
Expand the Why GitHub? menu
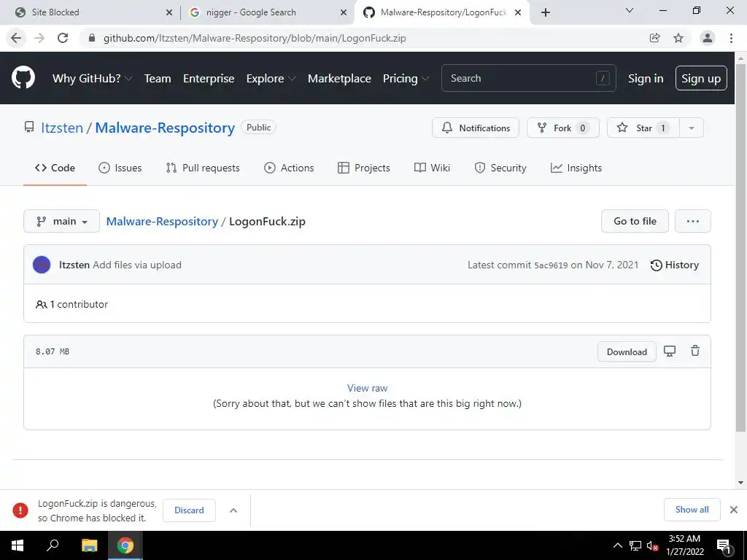click(x=92, y=79)
